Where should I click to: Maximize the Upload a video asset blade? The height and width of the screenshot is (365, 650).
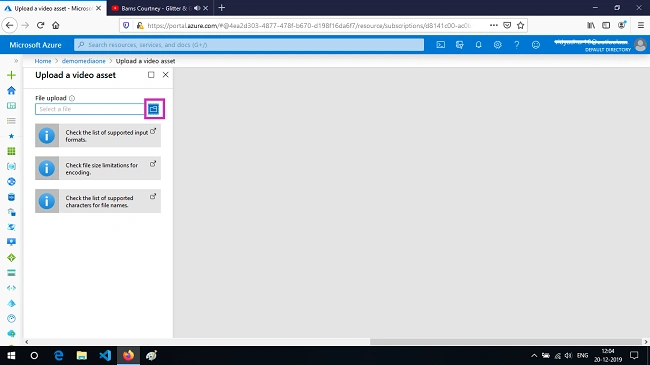click(151, 75)
